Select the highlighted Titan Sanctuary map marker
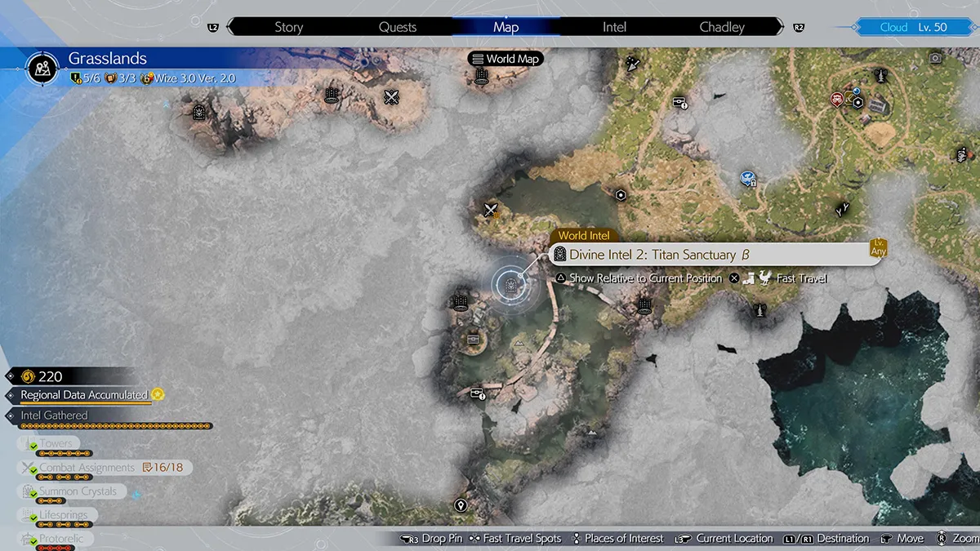Image resolution: width=980 pixels, height=551 pixels. click(510, 284)
